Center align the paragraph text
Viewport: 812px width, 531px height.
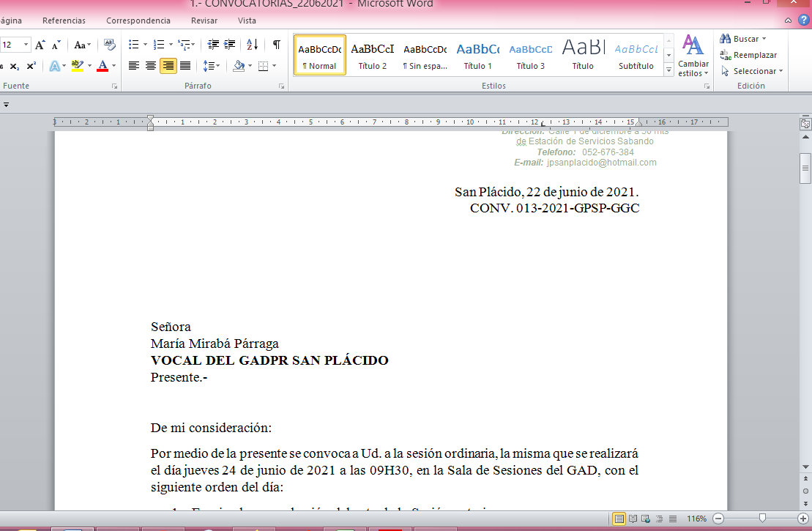[x=151, y=66]
